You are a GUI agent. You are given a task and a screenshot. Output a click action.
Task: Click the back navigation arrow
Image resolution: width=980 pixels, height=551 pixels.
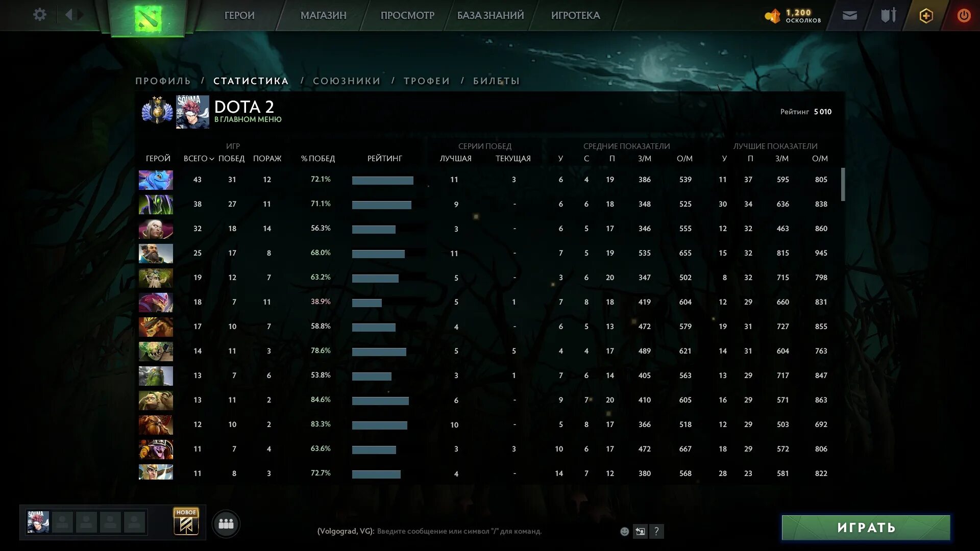(69, 15)
